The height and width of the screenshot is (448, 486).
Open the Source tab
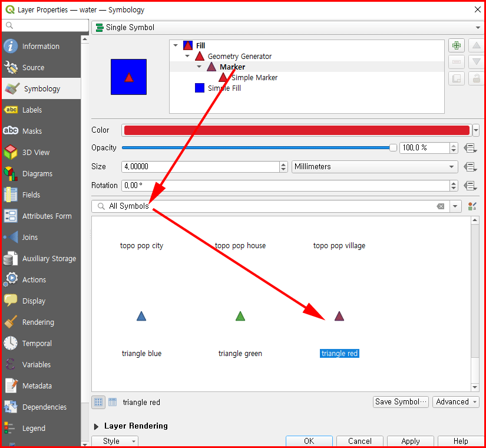pyautogui.click(x=41, y=67)
